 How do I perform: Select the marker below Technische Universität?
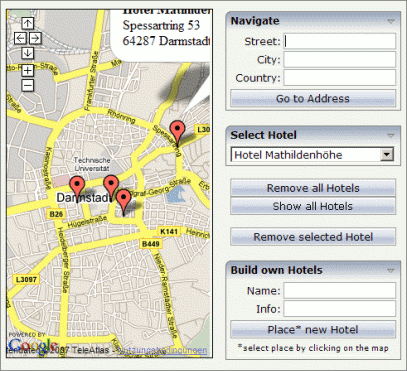coord(111,189)
